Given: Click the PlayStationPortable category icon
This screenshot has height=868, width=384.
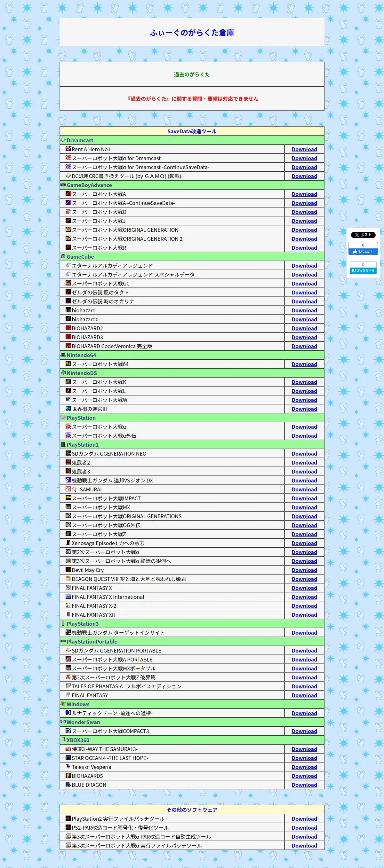Looking at the screenshot, I should [63, 641].
